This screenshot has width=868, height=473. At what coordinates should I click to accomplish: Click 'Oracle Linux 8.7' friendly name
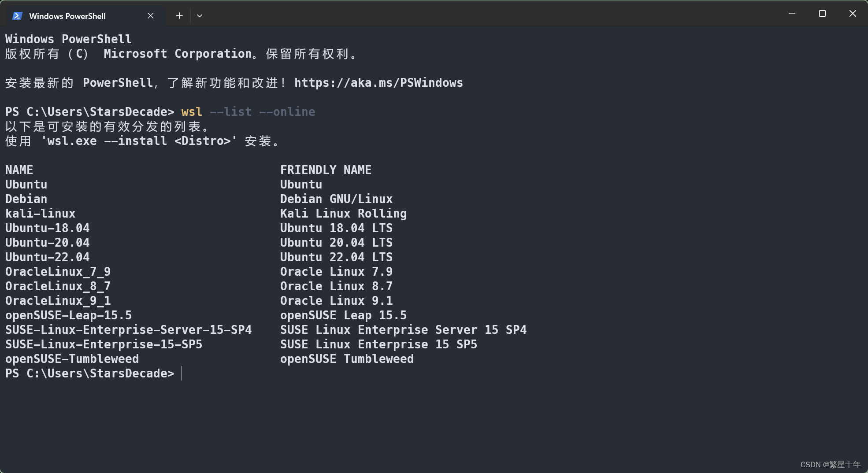[336, 286]
